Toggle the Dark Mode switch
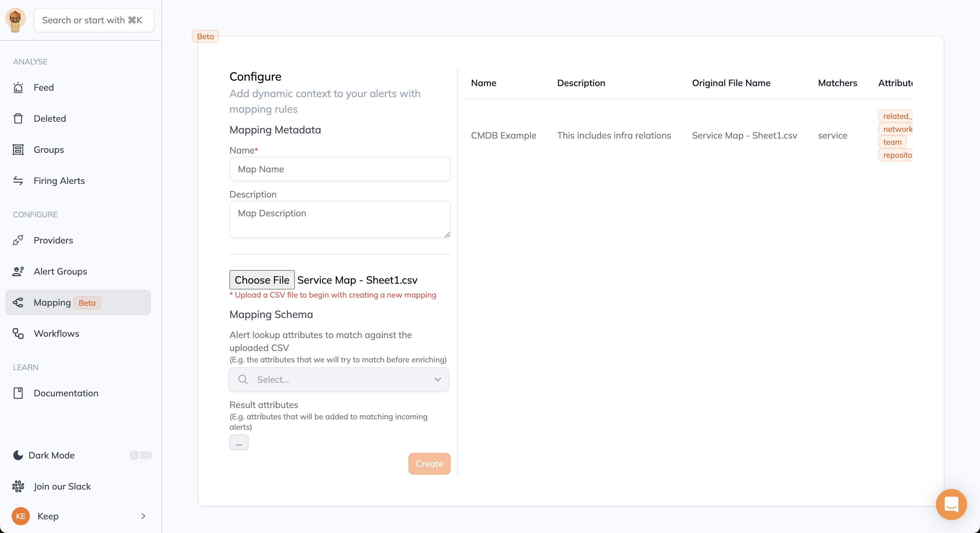 coord(140,455)
